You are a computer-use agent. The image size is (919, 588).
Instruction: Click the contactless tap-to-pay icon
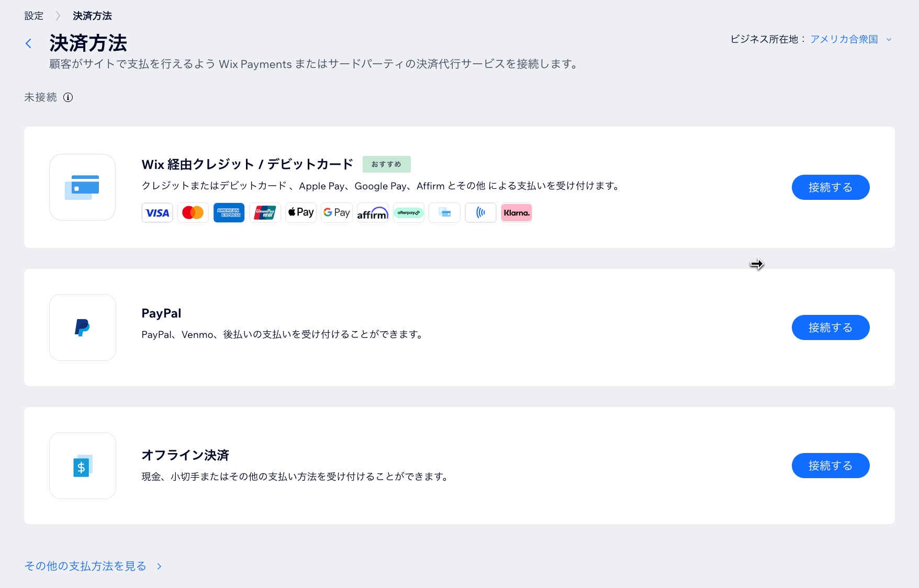[x=480, y=213]
